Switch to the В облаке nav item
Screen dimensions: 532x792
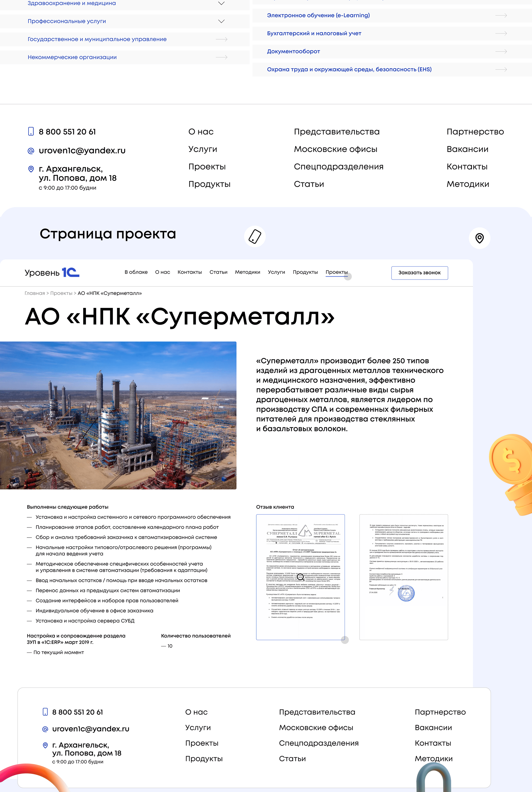(136, 272)
